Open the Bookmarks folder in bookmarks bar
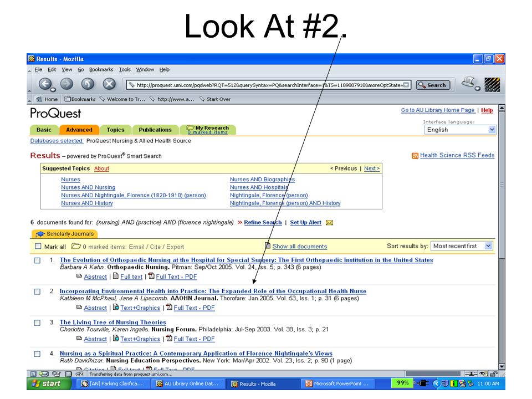532x399 pixels. (80, 99)
